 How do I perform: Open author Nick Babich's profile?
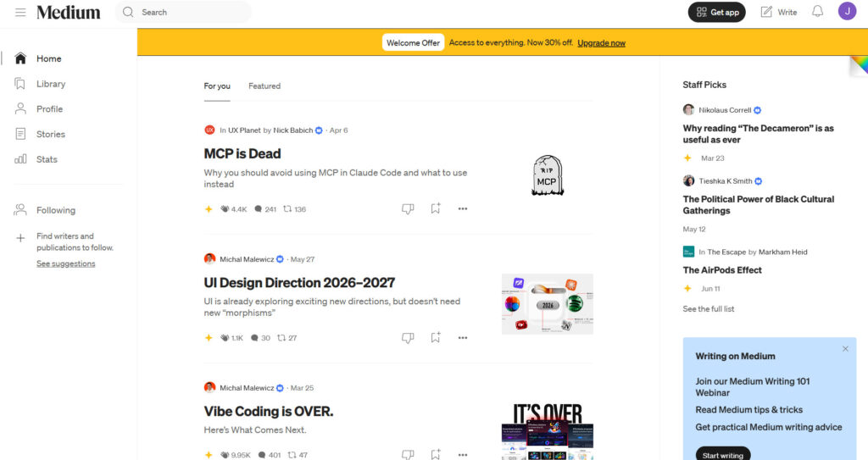(x=292, y=130)
